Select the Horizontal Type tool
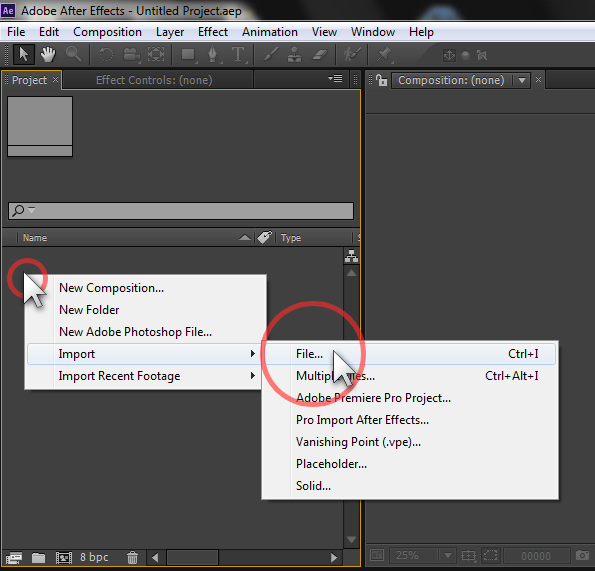The width and height of the screenshot is (595, 571). [238, 55]
